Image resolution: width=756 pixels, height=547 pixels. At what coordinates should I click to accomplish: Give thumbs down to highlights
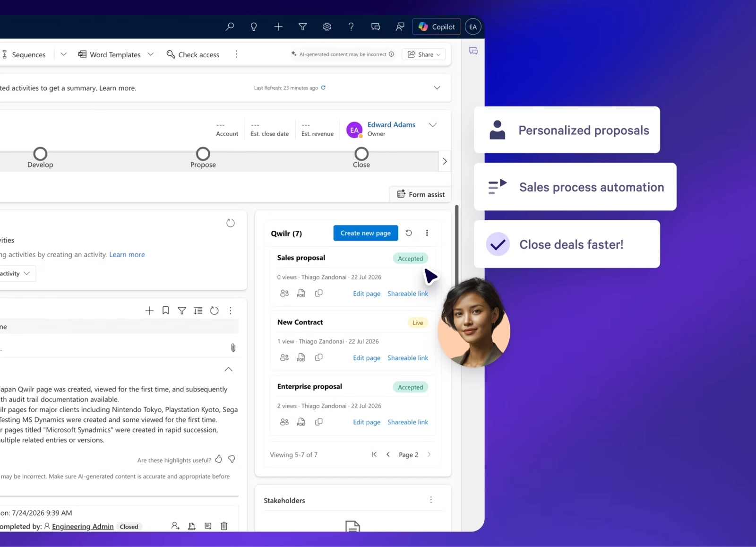pyautogui.click(x=232, y=459)
